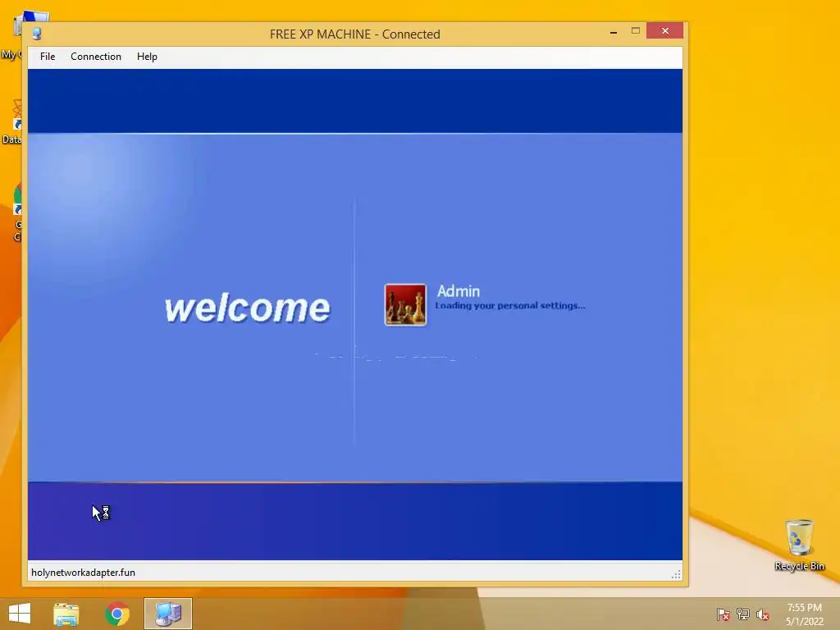Click the resize grip in the window corner
The height and width of the screenshot is (630, 840).
point(676,574)
